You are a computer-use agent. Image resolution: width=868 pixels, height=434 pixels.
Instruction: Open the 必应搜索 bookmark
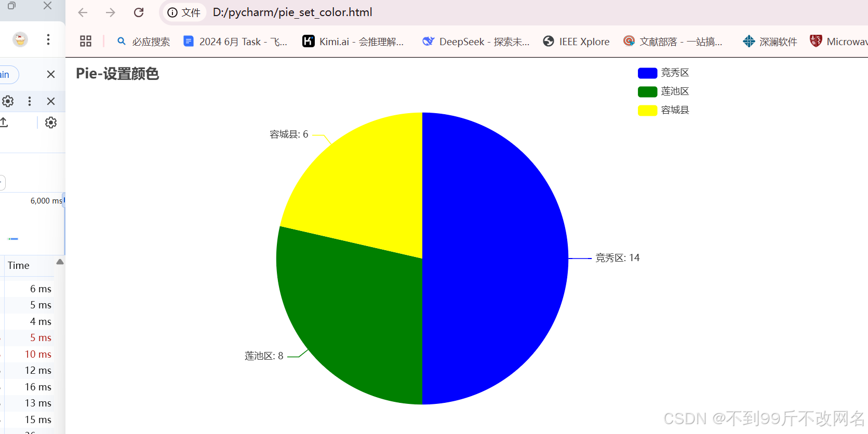(144, 42)
